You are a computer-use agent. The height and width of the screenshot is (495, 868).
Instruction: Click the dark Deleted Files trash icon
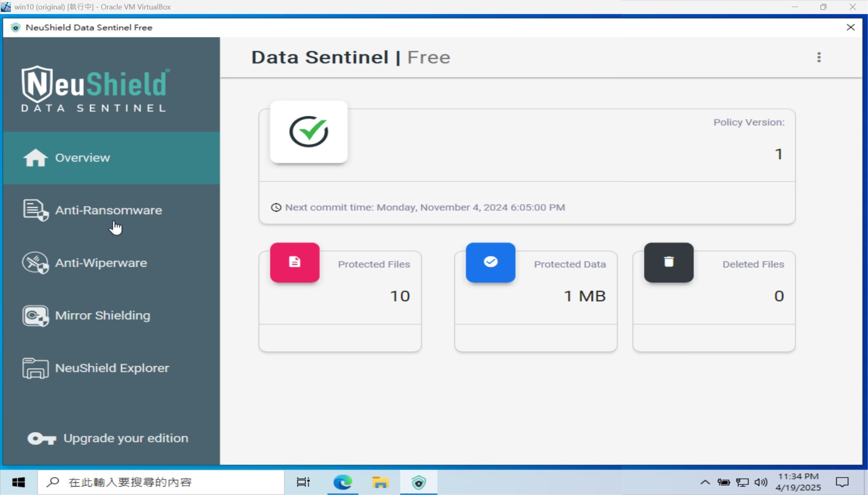click(669, 262)
